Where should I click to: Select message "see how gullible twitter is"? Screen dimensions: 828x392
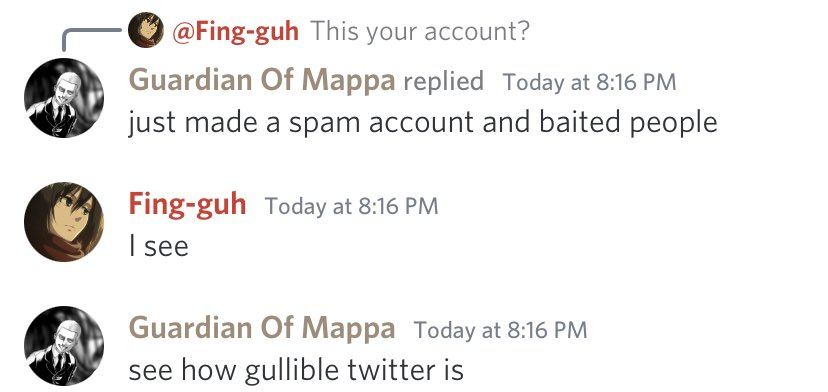296,371
